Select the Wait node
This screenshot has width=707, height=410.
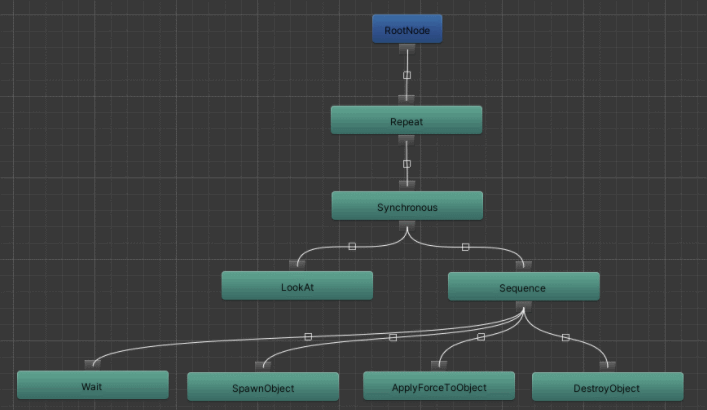93,385
